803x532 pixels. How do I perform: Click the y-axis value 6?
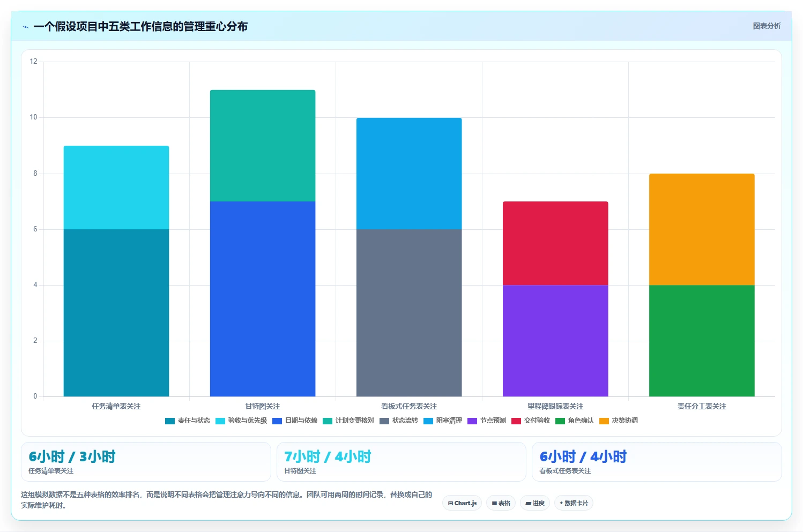pos(35,229)
